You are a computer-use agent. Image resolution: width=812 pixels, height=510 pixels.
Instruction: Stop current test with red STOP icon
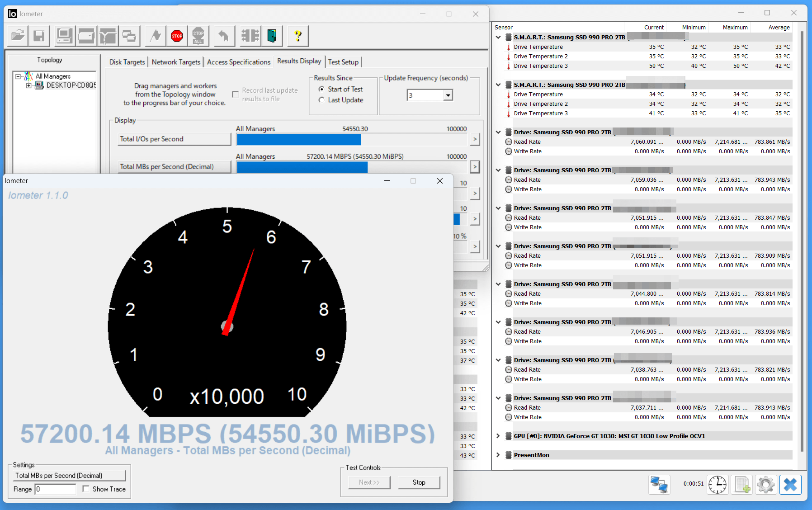click(177, 36)
